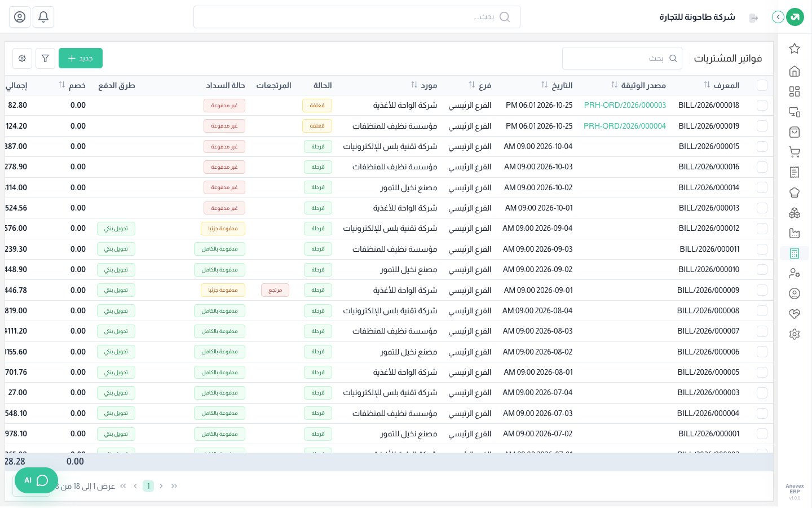Select the checkbox for BILL/2026/000018

[x=762, y=106]
